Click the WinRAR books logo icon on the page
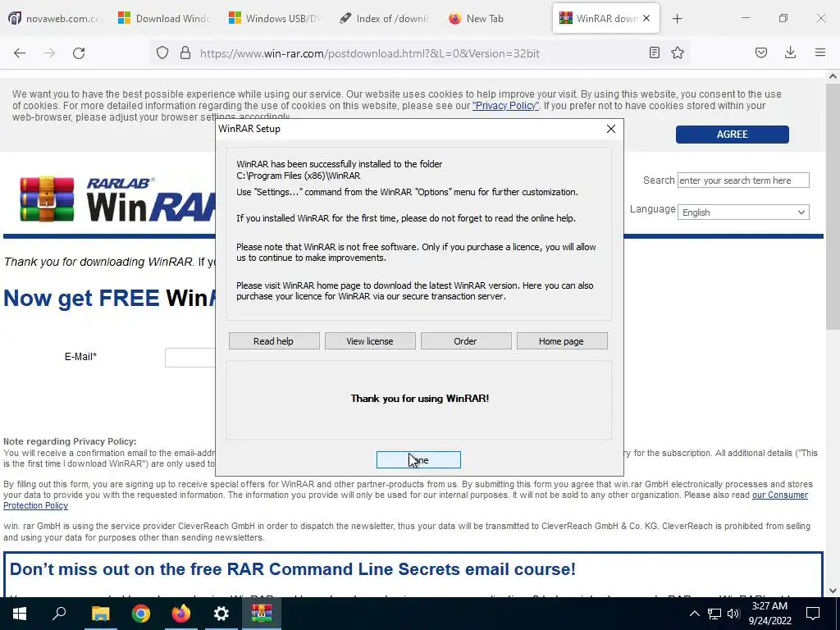 [47, 199]
